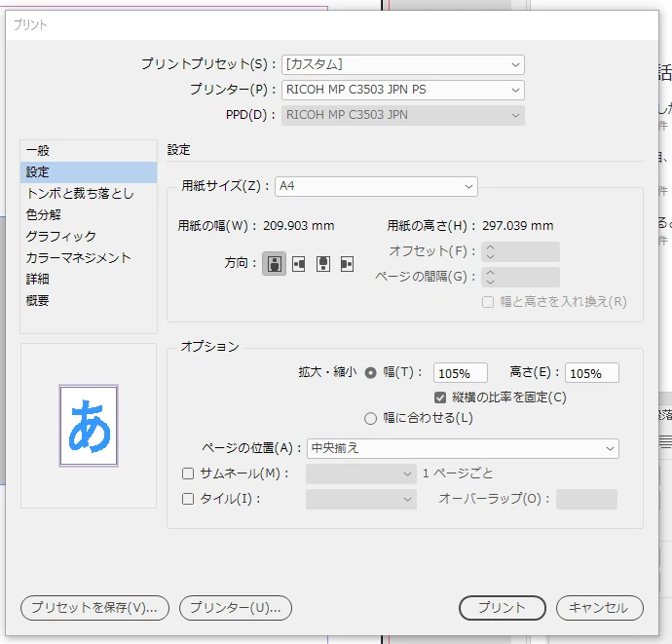The width and height of the screenshot is (672, 644).
Task: Click the プリント button
Action: pyautogui.click(x=503, y=608)
